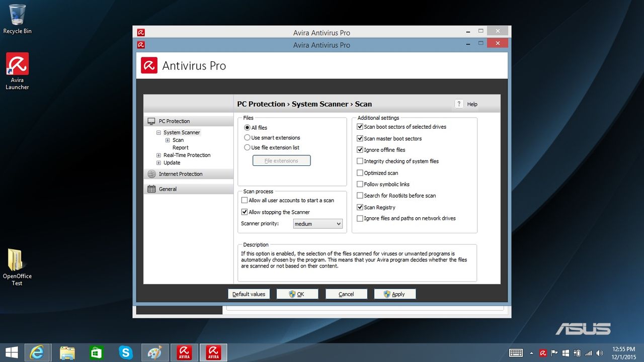
Task: Enable Ignore files and paths on network drives
Action: [x=407, y=219]
